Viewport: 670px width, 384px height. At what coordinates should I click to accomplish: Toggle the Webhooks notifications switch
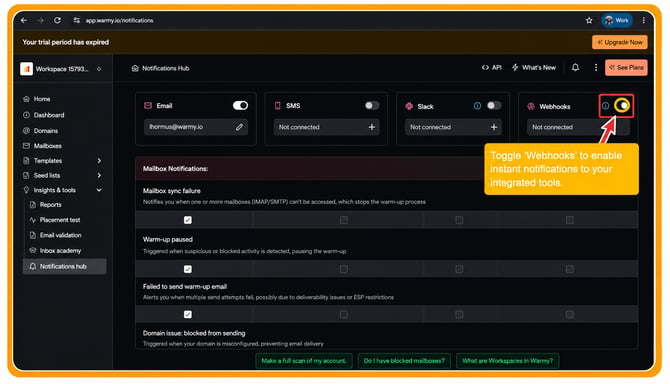click(622, 105)
